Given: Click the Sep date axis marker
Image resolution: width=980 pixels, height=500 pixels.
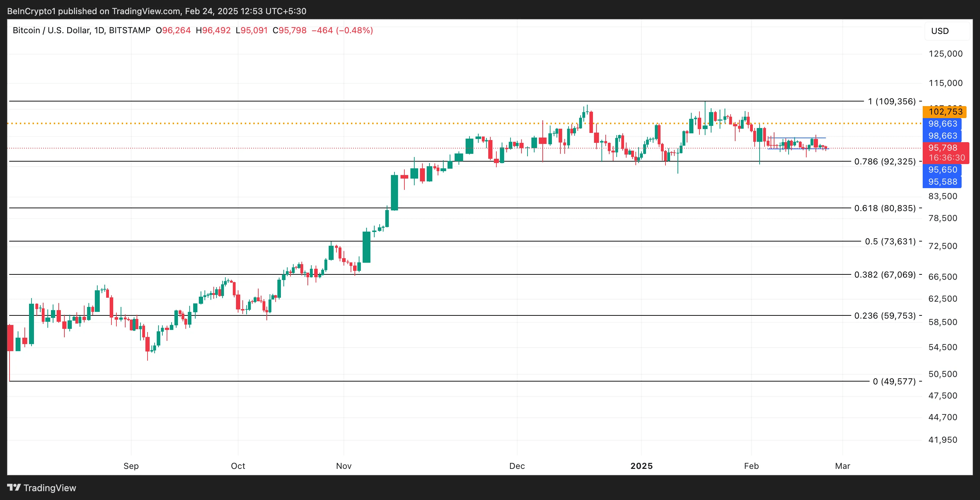Looking at the screenshot, I should pos(131,466).
